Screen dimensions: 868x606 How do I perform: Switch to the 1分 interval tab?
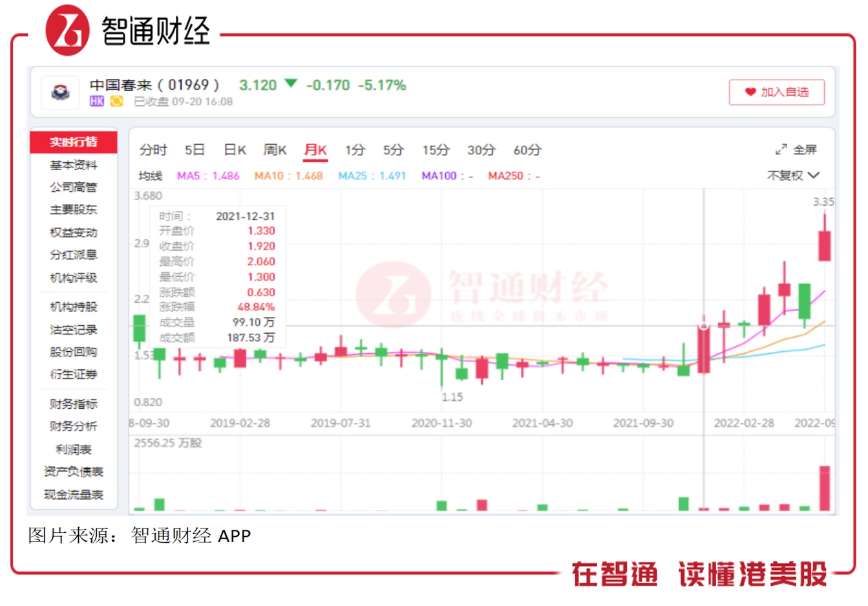(x=355, y=150)
